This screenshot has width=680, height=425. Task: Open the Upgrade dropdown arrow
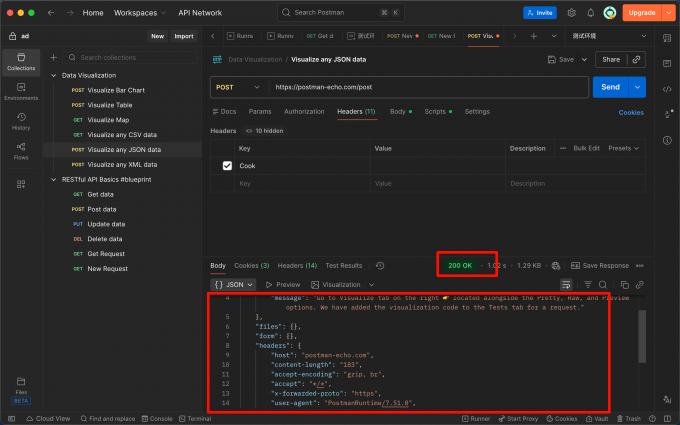pyautogui.click(x=668, y=13)
